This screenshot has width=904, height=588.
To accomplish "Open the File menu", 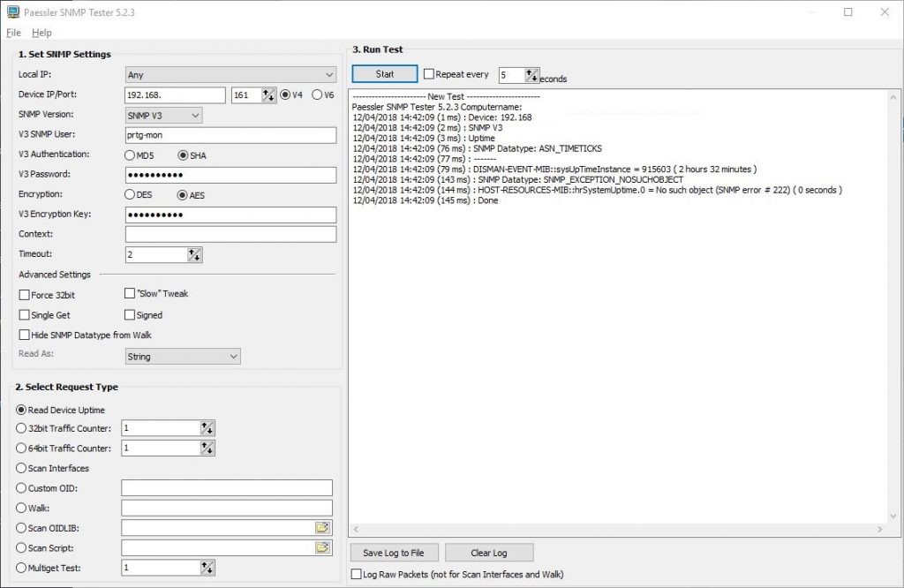I will click(x=14, y=33).
